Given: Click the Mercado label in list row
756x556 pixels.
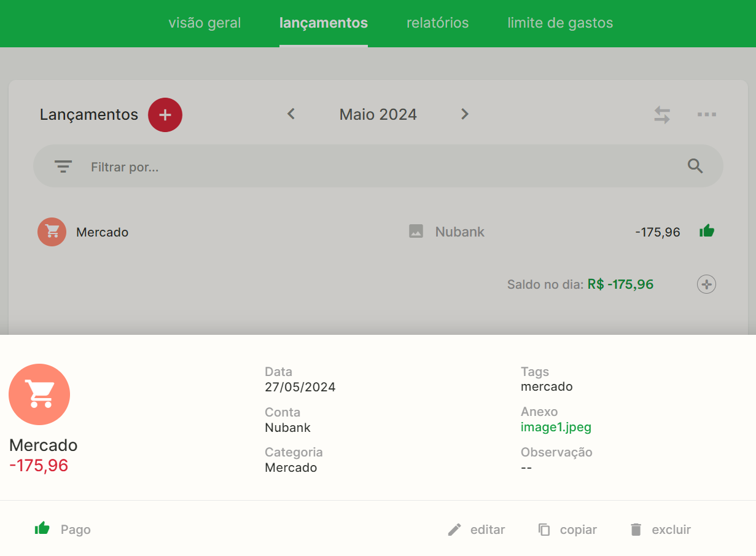Looking at the screenshot, I should (x=102, y=232).
